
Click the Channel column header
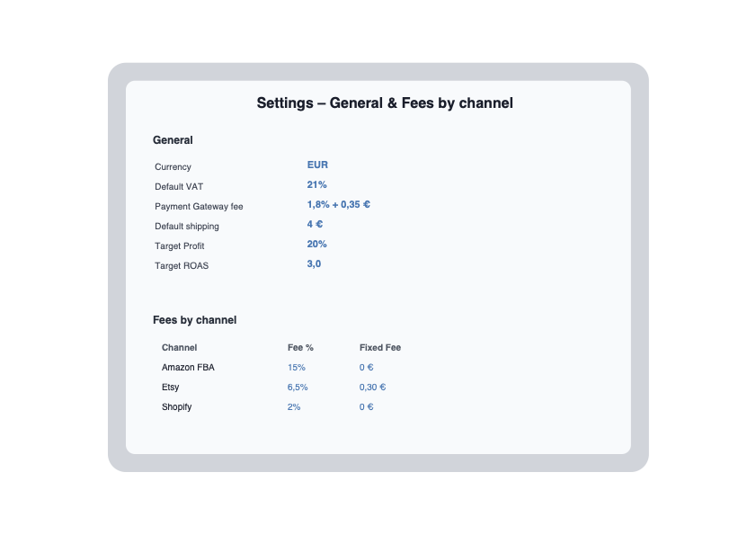click(x=179, y=348)
